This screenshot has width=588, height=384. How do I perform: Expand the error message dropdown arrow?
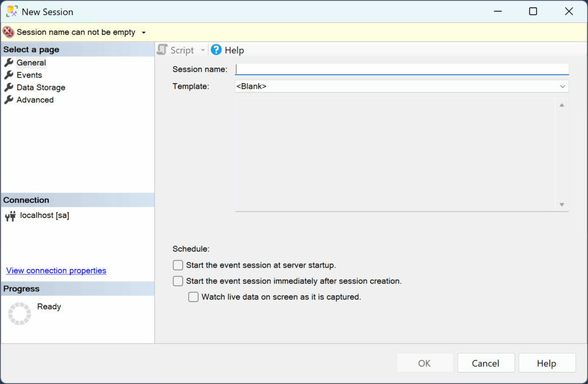[144, 33]
